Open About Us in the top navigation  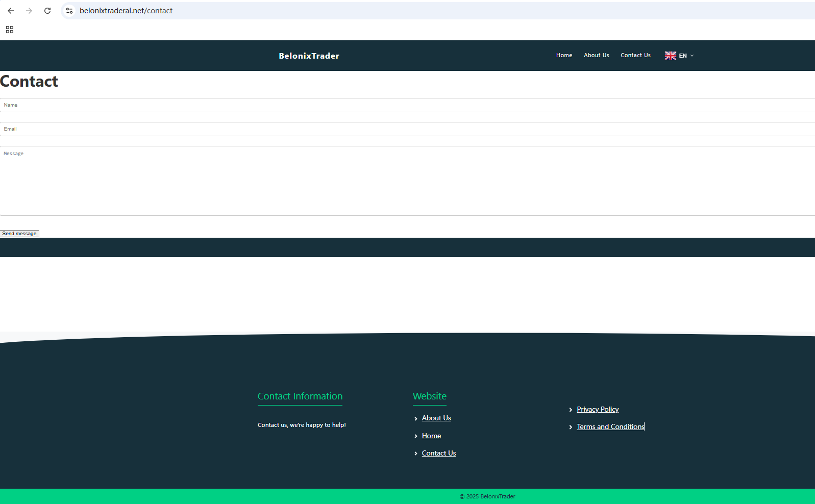(596, 55)
